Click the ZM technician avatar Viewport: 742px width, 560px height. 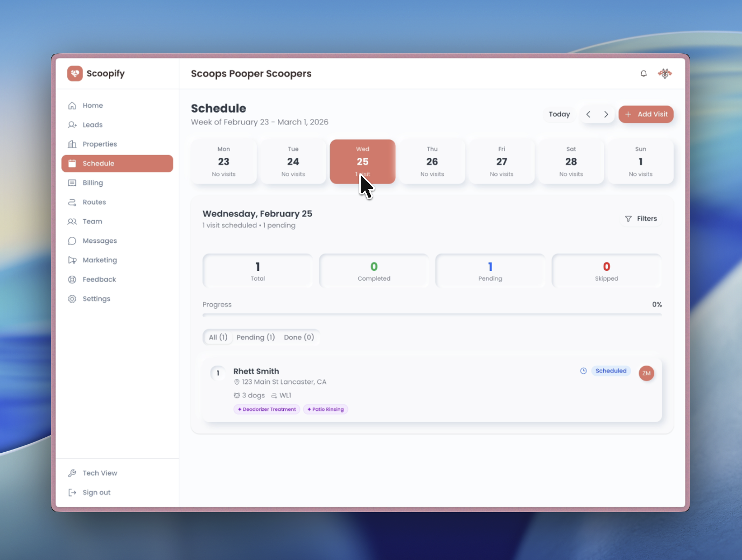click(646, 373)
